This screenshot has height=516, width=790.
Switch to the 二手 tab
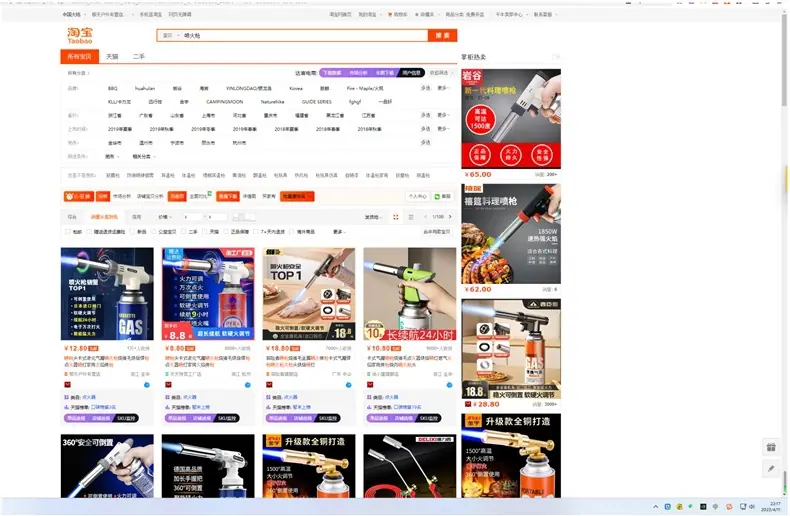coord(139,56)
